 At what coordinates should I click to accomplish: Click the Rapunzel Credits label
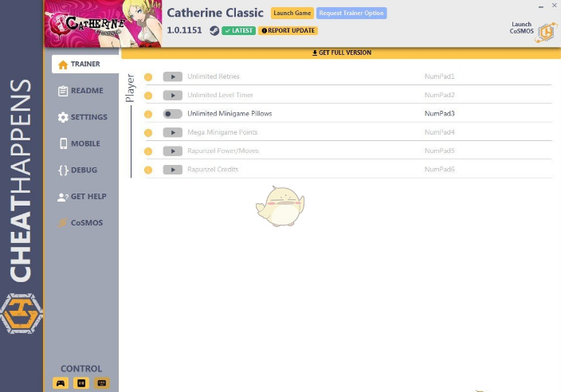pos(213,170)
